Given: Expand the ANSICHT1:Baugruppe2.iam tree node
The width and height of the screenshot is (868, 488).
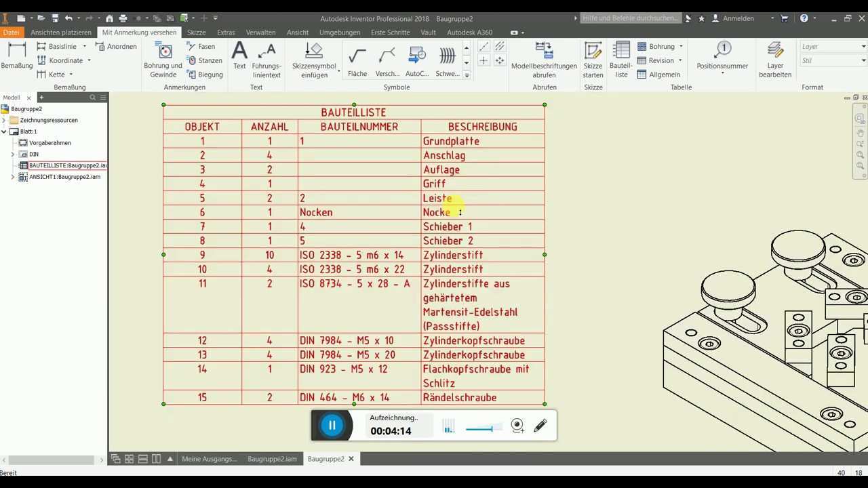Looking at the screenshot, I should [13, 177].
